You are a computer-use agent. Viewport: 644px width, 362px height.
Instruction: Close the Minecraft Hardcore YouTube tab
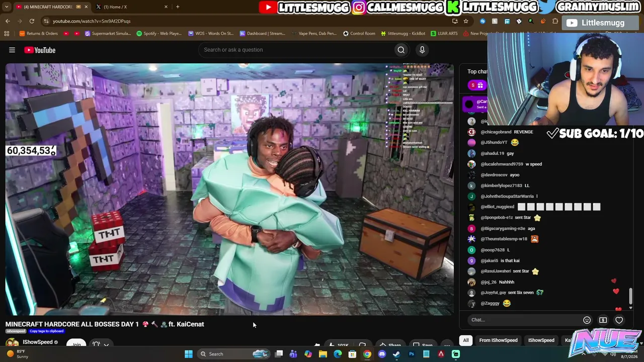(86, 7)
